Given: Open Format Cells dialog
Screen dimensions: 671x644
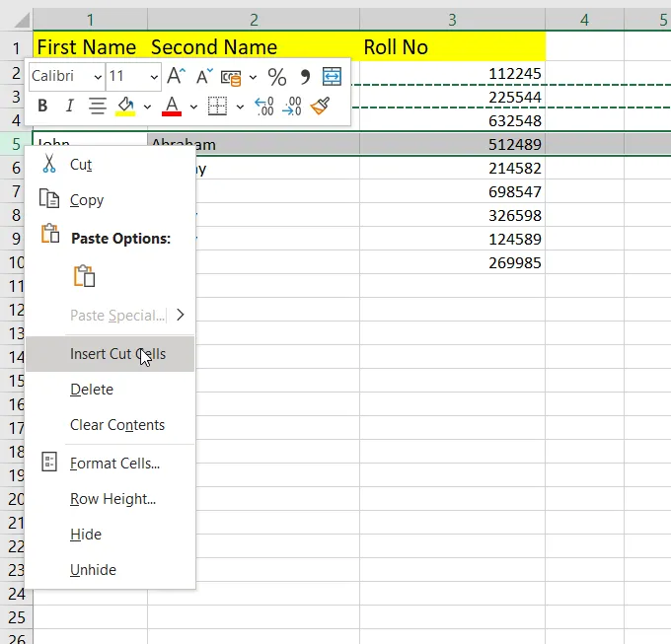Looking at the screenshot, I should click(x=114, y=463).
